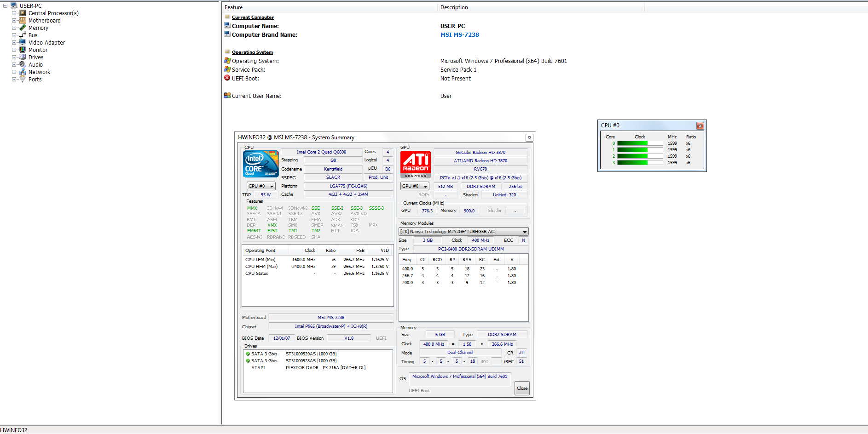
Task: Click the Kentsfield codename link
Action: tap(333, 169)
